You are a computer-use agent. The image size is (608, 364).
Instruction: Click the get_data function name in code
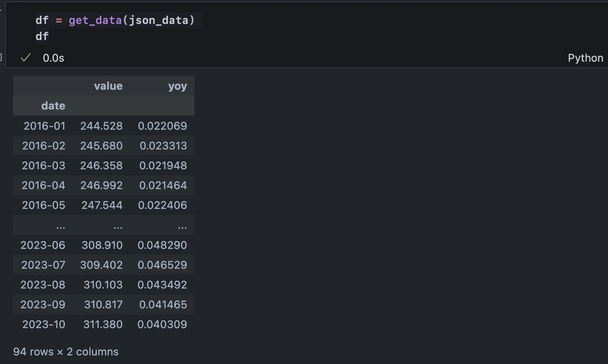[x=95, y=20]
